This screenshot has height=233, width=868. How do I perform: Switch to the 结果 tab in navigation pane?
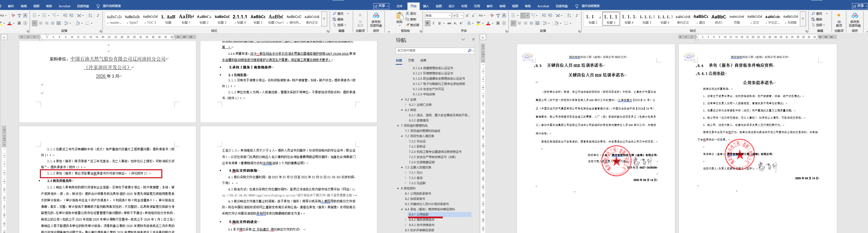coord(423,60)
